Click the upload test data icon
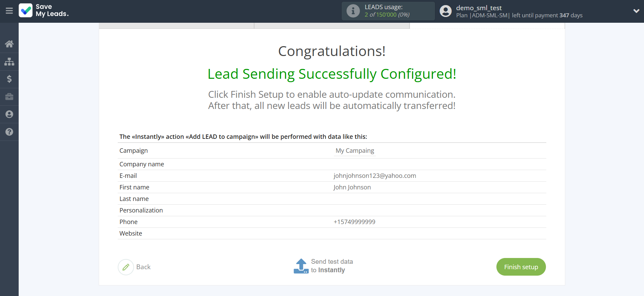644x296 pixels. pos(301,266)
